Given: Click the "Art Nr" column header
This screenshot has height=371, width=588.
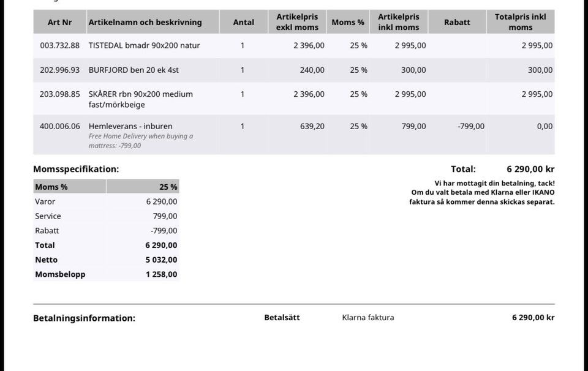Looking at the screenshot, I should point(59,22).
